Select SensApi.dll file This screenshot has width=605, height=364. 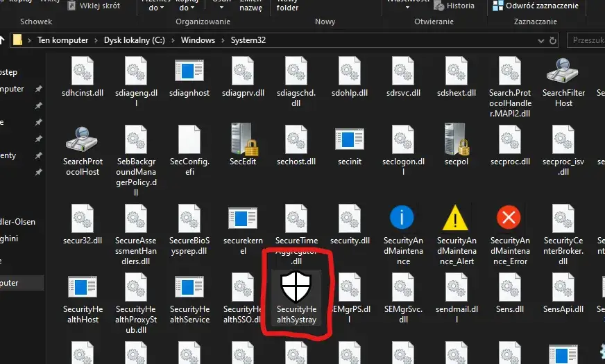(x=563, y=293)
